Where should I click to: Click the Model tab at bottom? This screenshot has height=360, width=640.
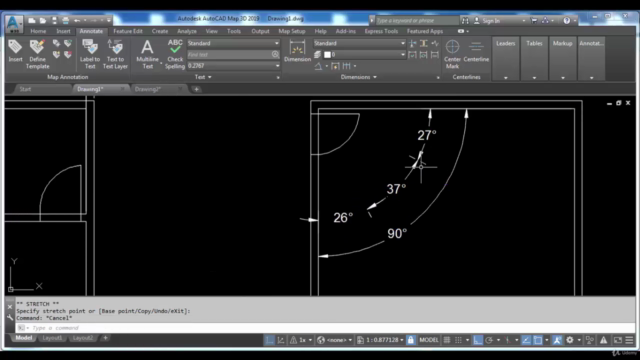pyautogui.click(x=24, y=338)
